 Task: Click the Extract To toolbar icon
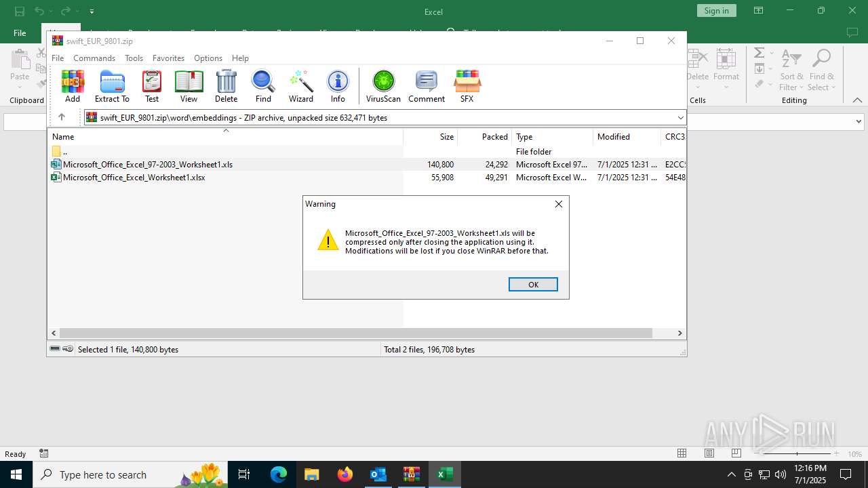[112, 86]
